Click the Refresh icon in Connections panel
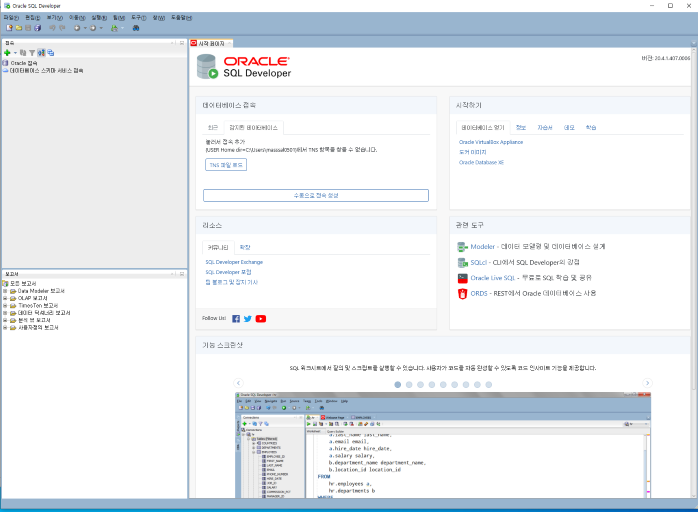 coord(23,53)
